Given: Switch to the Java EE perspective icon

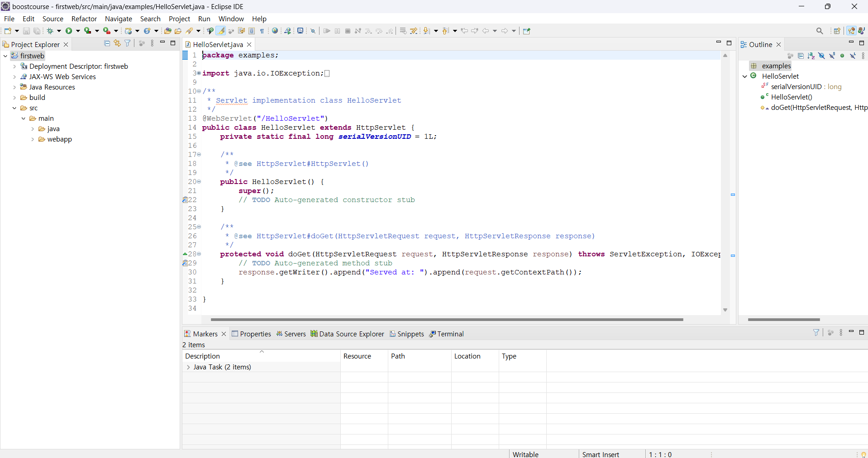Looking at the screenshot, I should [x=852, y=31].
